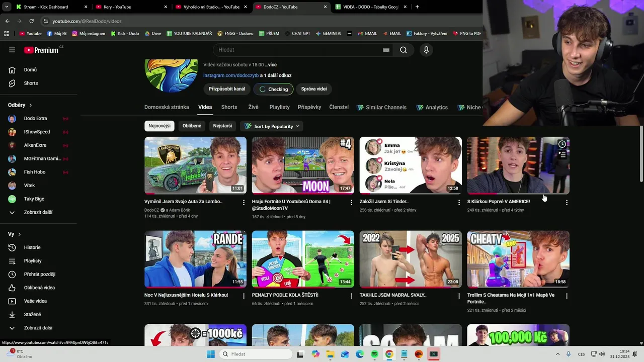
Task: Switch to the channel Shorts tab
Action: (229, 107)
